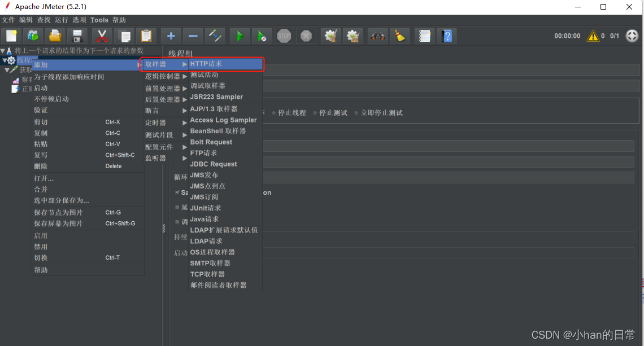
Task: Click the Toggle enable/disable toolbar icon
Action: pos(215,36)
